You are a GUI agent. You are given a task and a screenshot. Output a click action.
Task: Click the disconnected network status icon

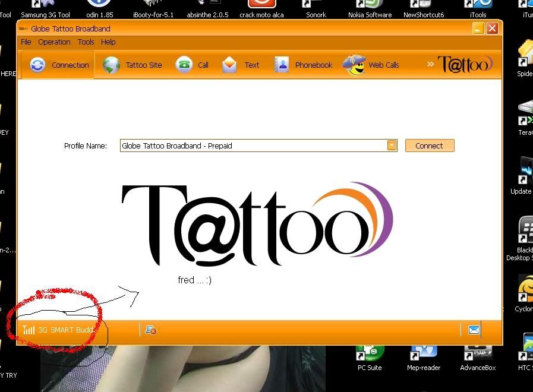coord(150,330)
